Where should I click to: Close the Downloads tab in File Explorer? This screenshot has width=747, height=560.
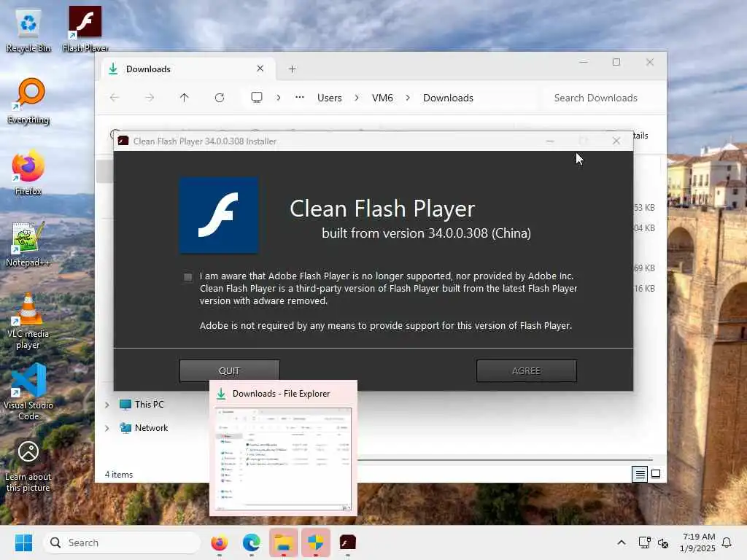point(260,69)
